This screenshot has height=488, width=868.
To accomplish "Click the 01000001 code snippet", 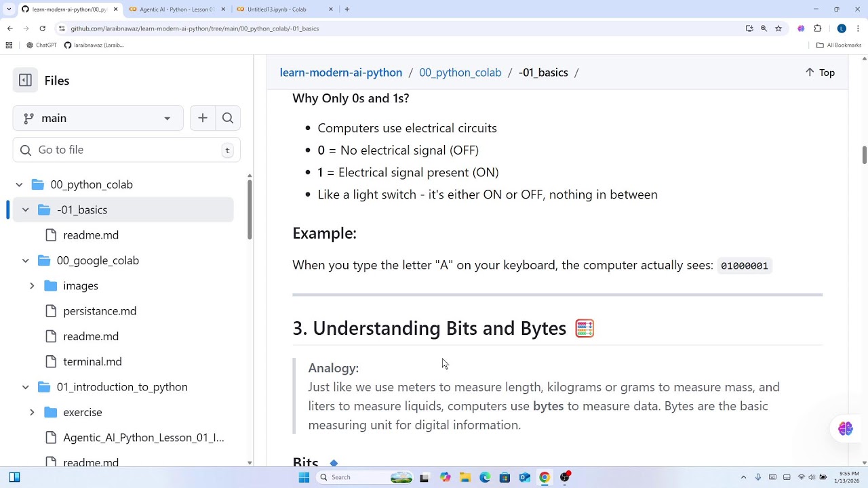I will click(x=744, y=266).
